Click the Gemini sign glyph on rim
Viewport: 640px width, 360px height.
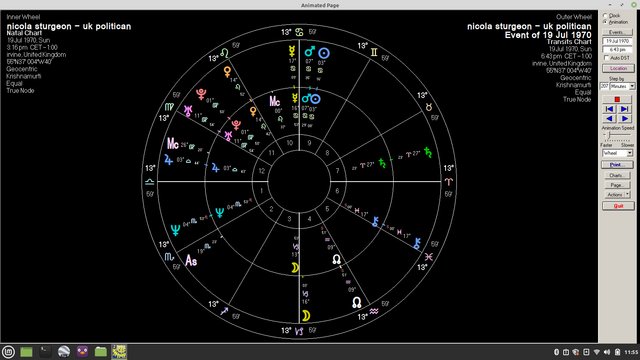(x=374, y=52)
